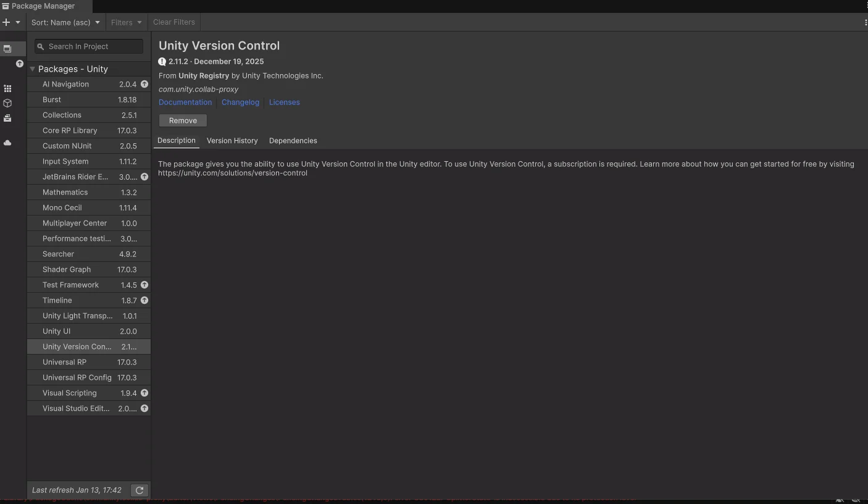This screenshot has width=868, height=504.
Task: Choose the Unity UI package row
Action: (x=89, y=331)
